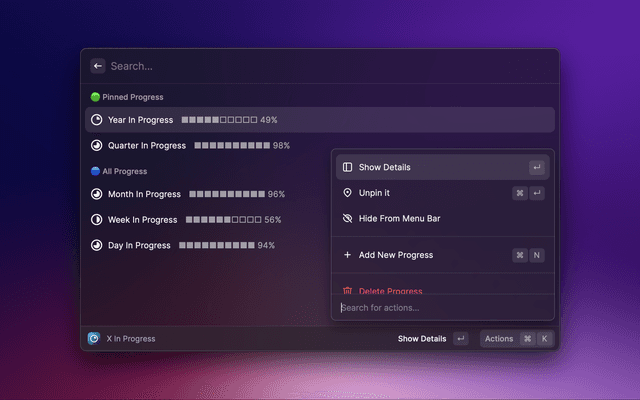Screen dimensions: 640x400
Task: Click the Year In Progress clock icon
Action: [x=96, y=120]
